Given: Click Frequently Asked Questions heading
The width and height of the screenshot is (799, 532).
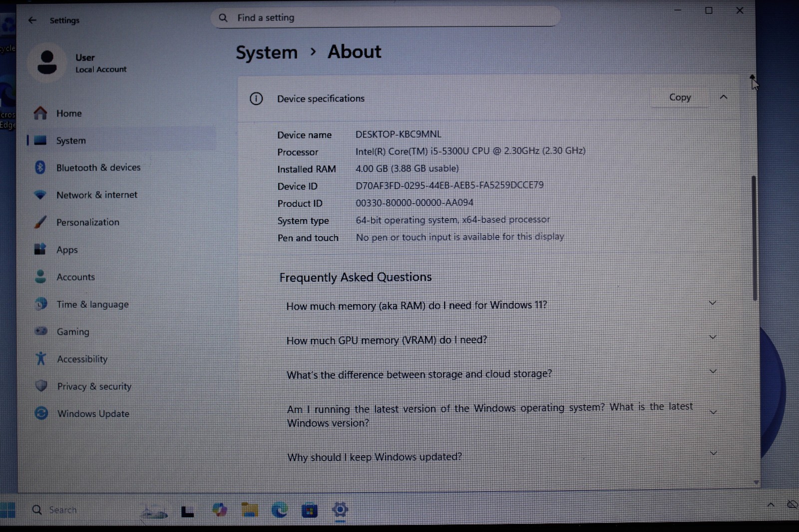Looking at the screenshot, I should click(x=356, y=277).
